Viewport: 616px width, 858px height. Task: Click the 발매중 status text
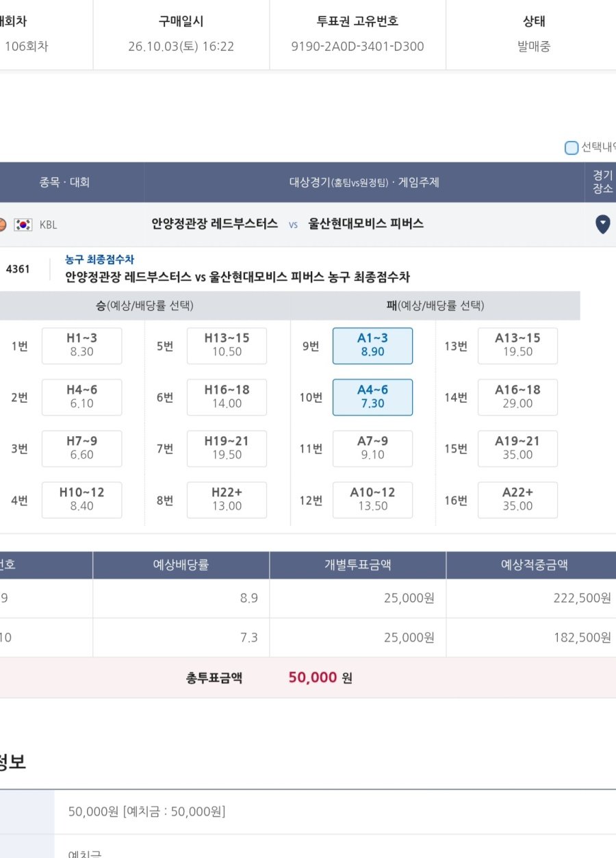[534, 47]
